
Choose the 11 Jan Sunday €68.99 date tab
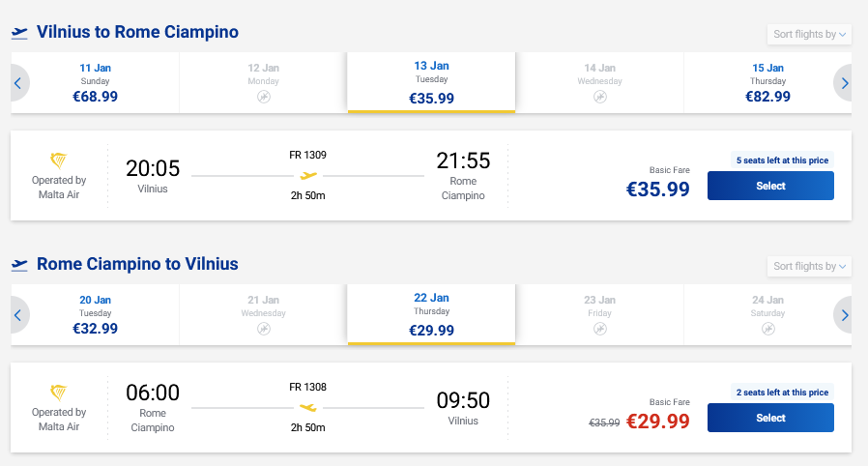96,82
